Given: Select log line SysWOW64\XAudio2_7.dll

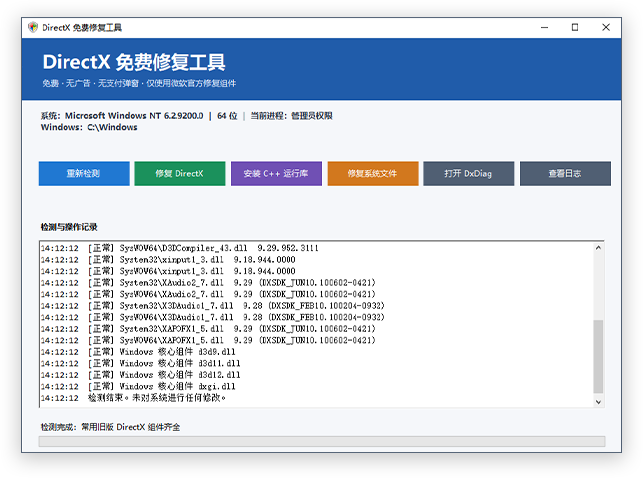Looking at the screenshot, I should click(208, 294).
